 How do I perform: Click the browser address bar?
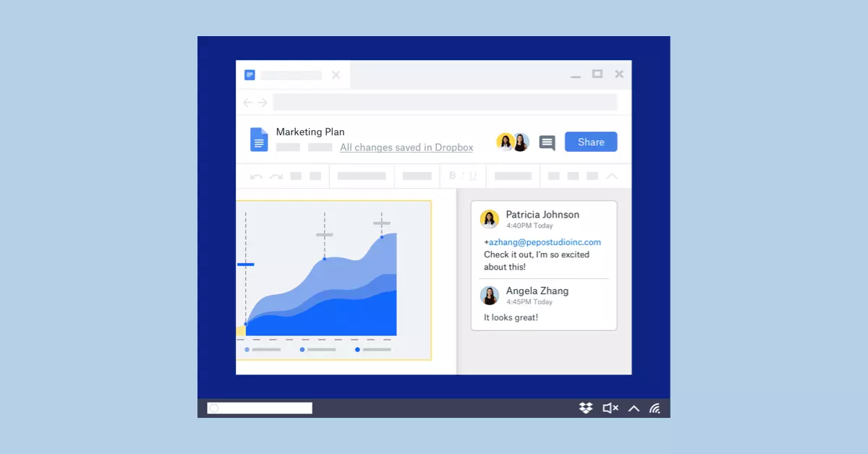[445, 102]
